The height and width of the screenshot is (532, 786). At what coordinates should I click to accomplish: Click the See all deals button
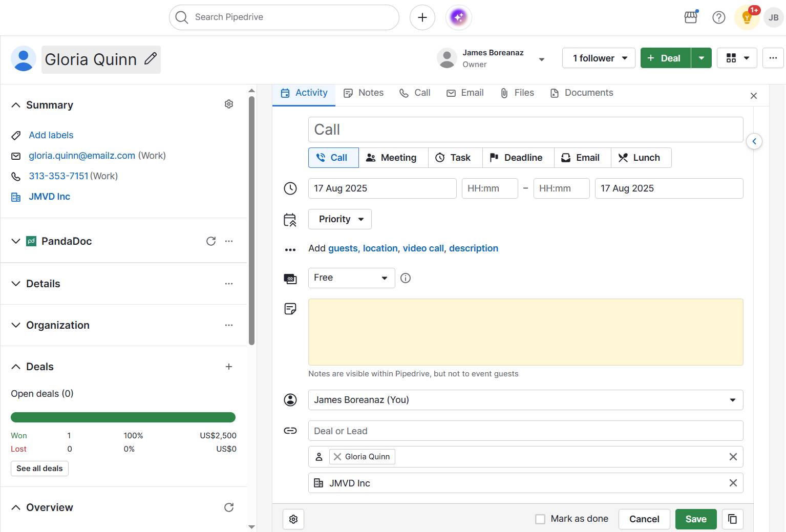coord(39,468)
